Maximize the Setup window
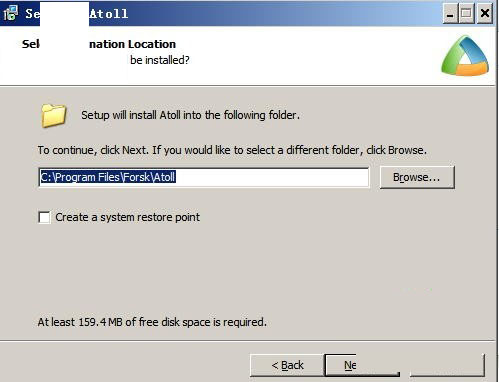 (x=466, y=14)
